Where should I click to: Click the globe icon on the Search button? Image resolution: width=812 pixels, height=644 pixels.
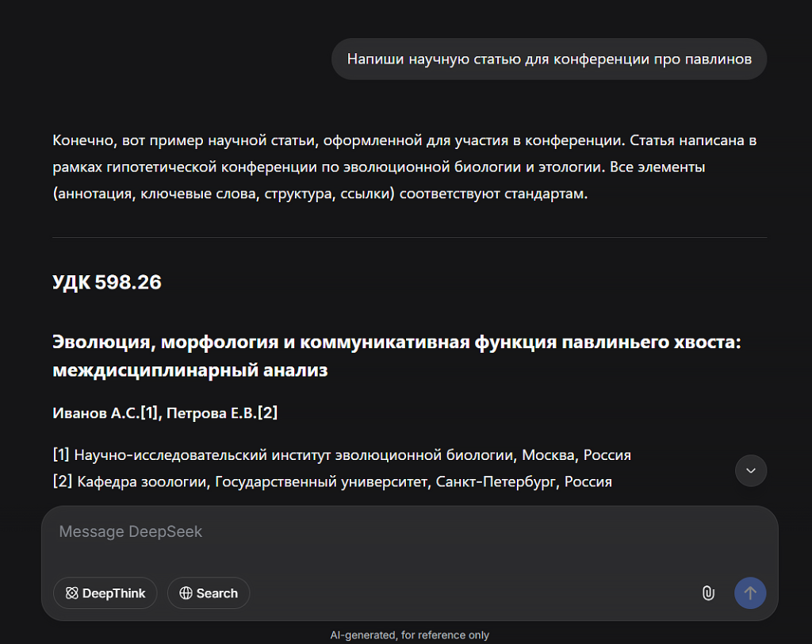click(186, 592)
